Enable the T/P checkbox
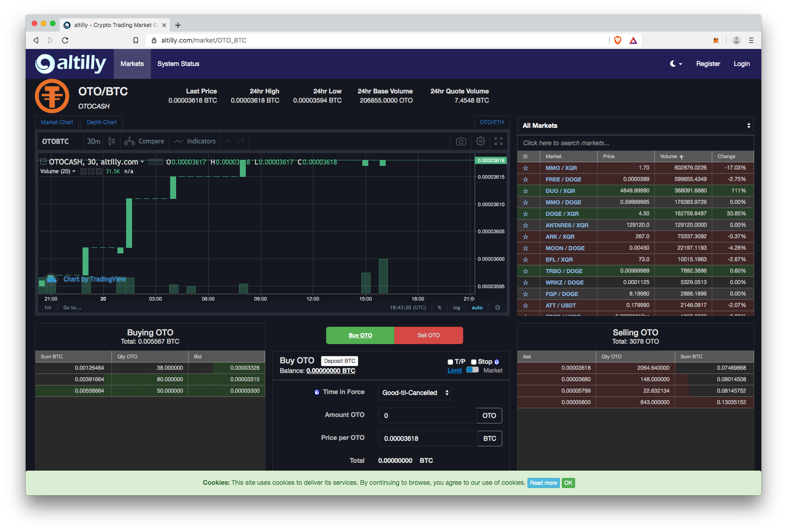Screen dimensions: 787x532 450,362
